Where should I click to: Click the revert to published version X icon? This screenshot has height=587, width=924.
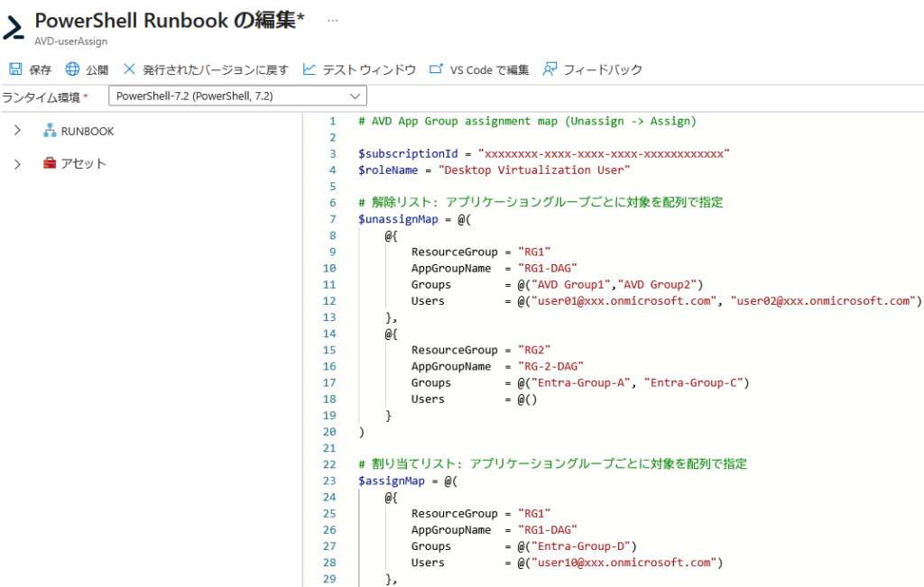pyautogui.click(x=129, y=69)
